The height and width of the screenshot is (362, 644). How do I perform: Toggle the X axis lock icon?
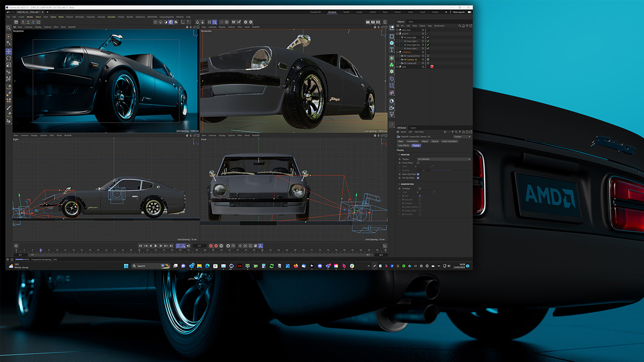coord(22,22)
